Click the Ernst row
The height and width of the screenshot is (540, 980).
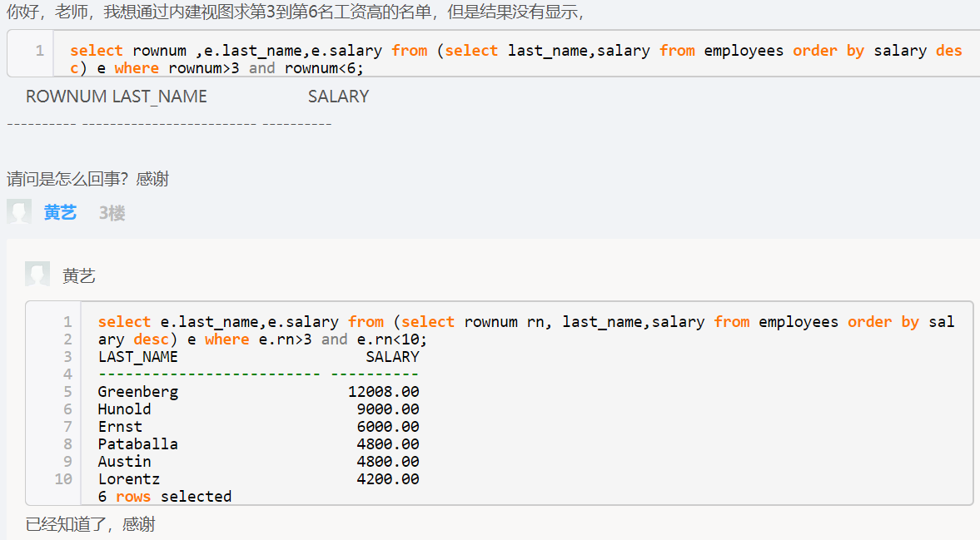tap(258, 426)
